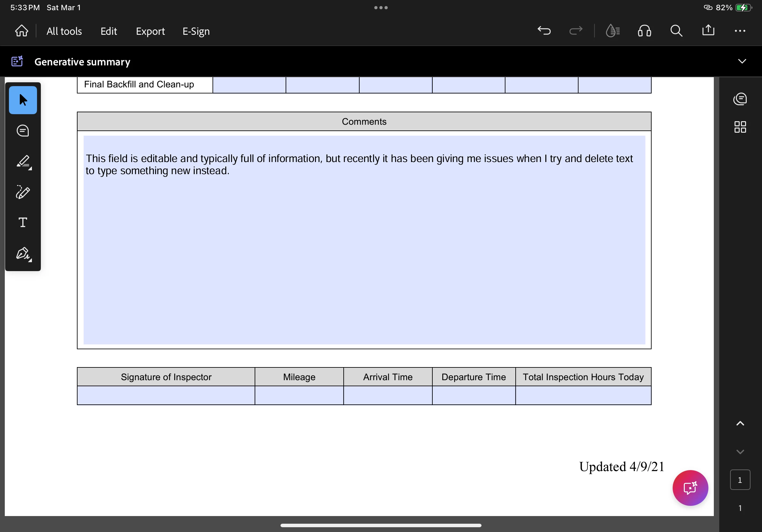762x532 pixels.
Task: Tap the undo arrow
Action: pos(544,31)
